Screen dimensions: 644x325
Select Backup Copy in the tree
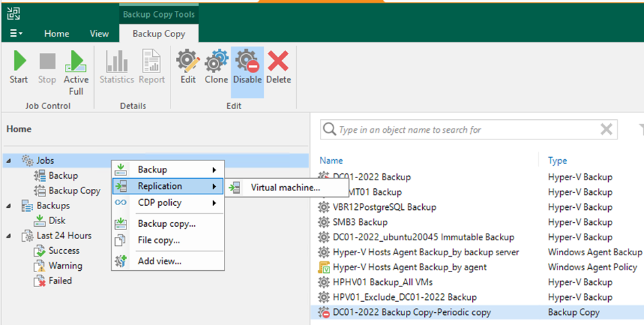[x=74, y=191]
